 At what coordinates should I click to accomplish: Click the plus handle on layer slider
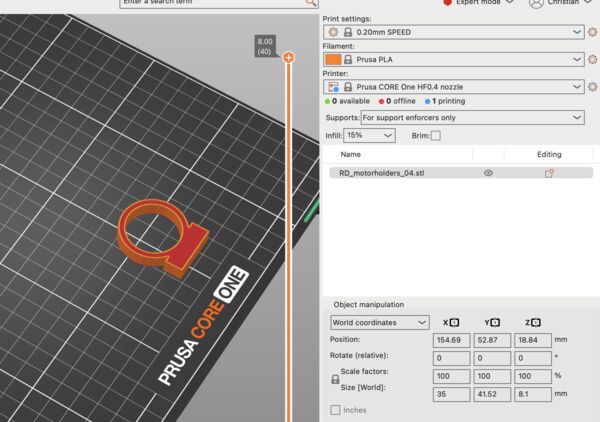pyautogui.click(x=289, y=58)
